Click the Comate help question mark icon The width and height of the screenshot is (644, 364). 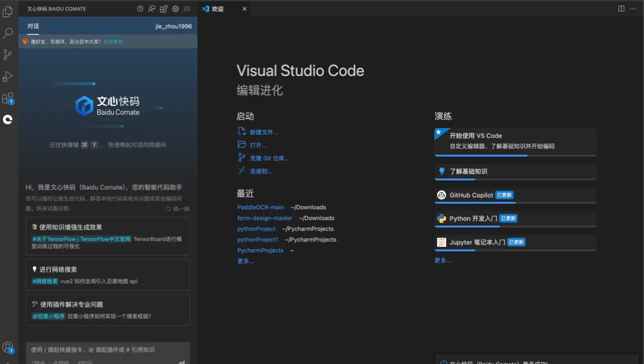pyautogui.click(x=140, y=9)
